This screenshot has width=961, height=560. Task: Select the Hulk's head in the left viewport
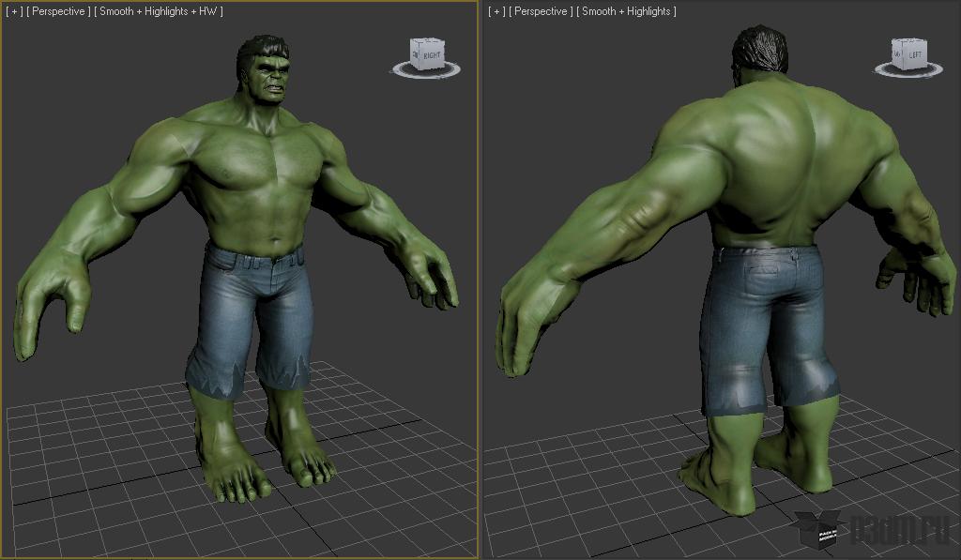(x=264, y=70)
